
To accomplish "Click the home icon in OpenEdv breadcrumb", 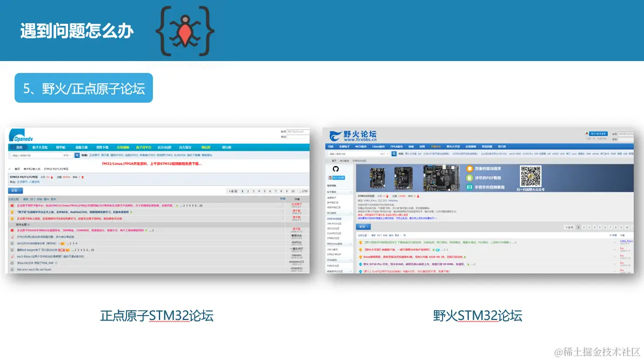I will (x=9, y=169).
